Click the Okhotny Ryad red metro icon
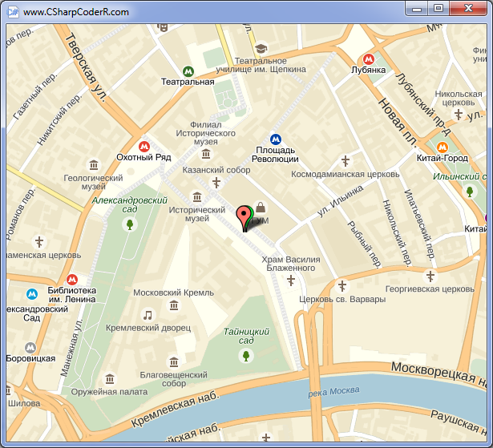493x448 pixels. click(144, 147)
